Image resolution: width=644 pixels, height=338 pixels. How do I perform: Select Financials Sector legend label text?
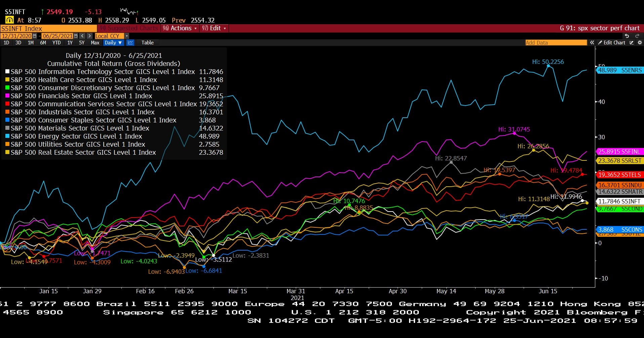pyautogui.click(x=82, y=96)
